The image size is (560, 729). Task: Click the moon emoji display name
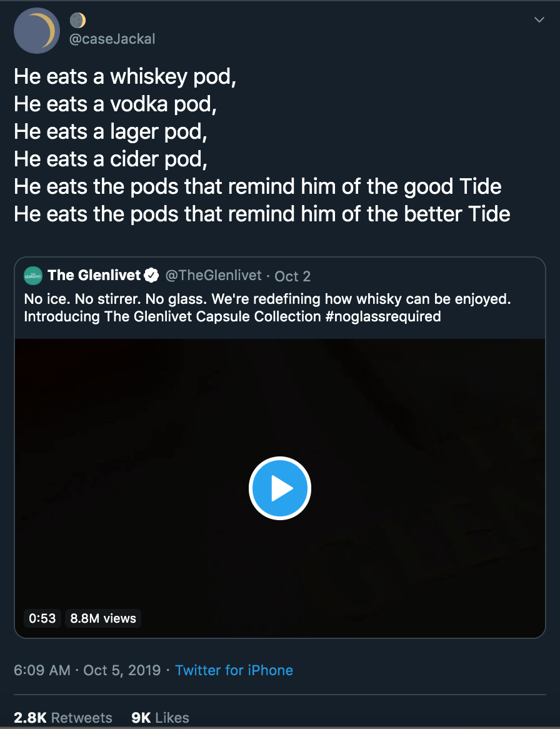coord(77,21)
